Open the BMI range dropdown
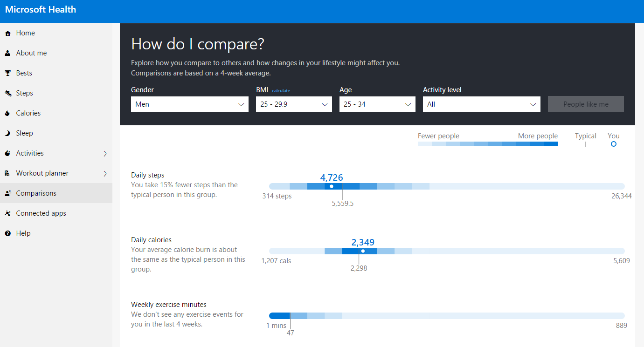Image resolution: width=644 pixels, height=347 pixels. pyautogui.click(x=293, y=104)
